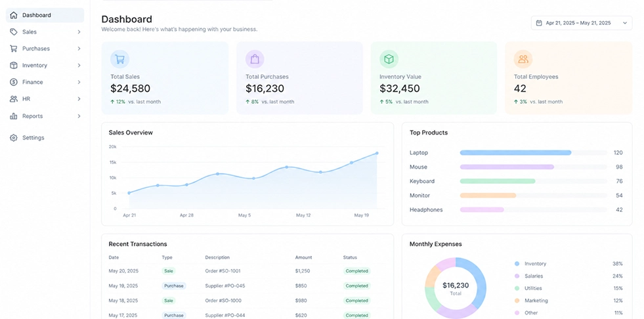Click Completed status for Order #SO-1000
The image size is (644, 319).
click(x=356, y=301)
